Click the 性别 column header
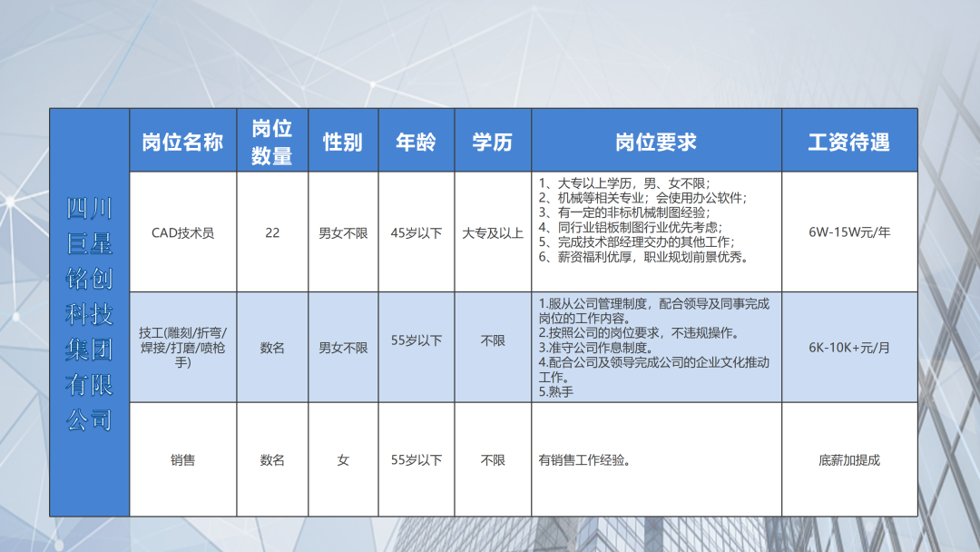The height and width of the screenshot is (552, 980). (x=342, y=142)
